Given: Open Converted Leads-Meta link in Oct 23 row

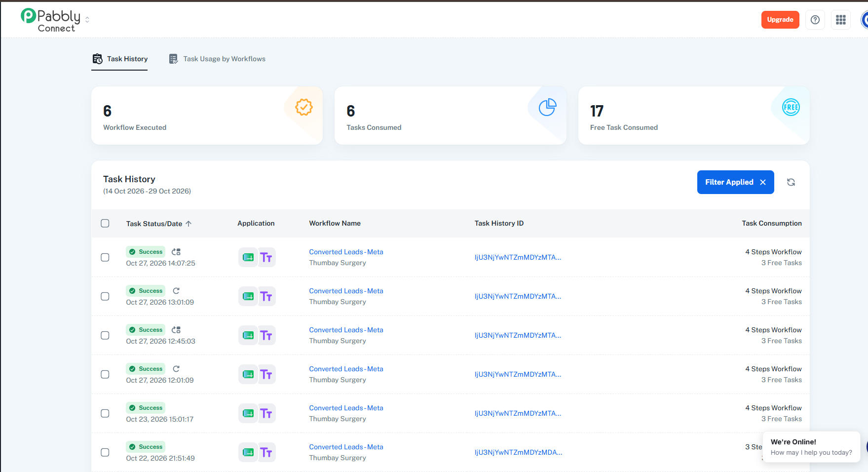Looking at the screenshot, I should pos(346,408).
